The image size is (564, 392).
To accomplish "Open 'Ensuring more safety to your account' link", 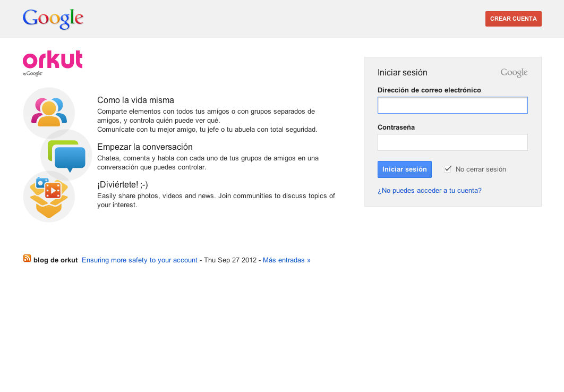I will (x=140, y=260).
